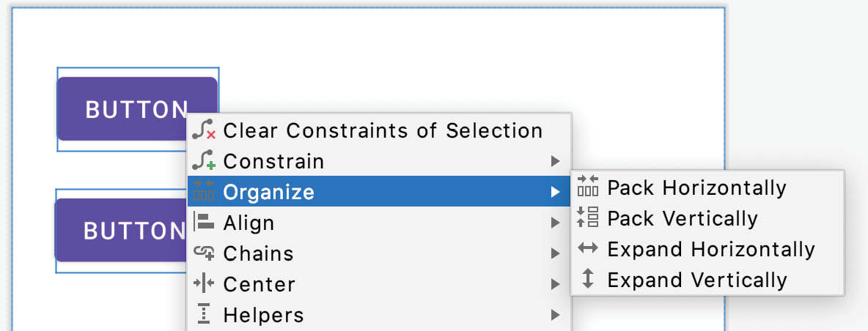Click the Center icon in context menu

point(204,284)
